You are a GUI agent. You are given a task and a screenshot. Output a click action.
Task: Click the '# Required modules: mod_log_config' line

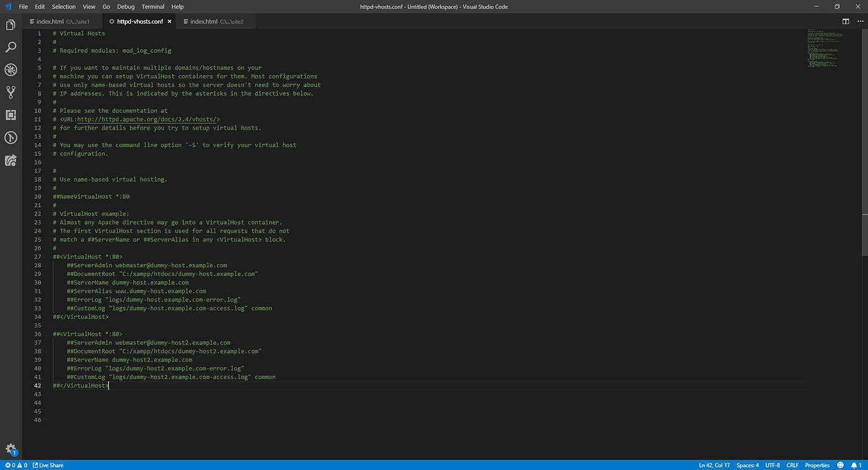(112, 51)
